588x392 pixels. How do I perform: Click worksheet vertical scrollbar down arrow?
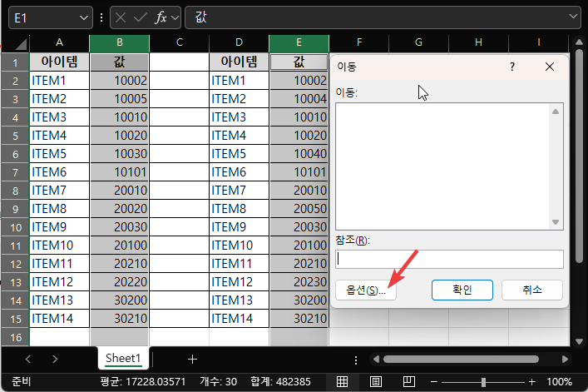click(x=579, y=341)
